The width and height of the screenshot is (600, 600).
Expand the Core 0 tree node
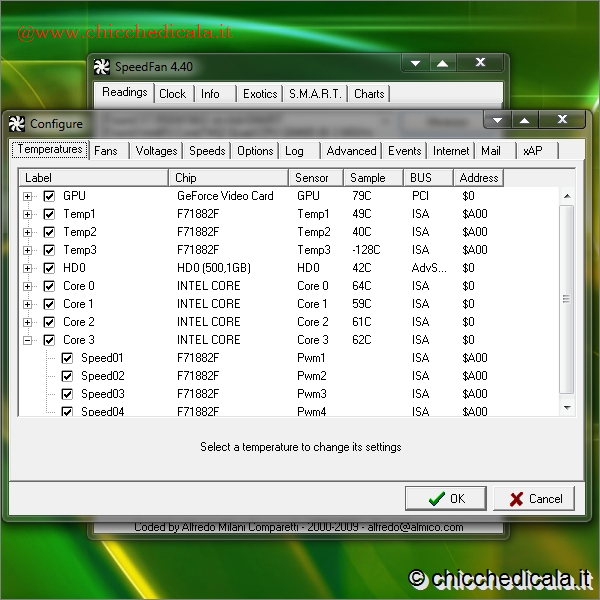pos(28,286)
